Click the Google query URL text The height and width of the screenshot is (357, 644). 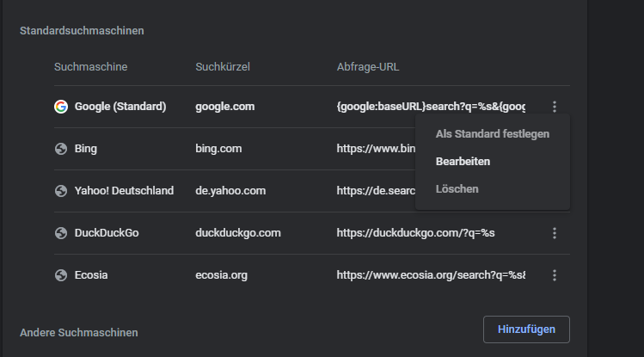[x=430, y=107]
